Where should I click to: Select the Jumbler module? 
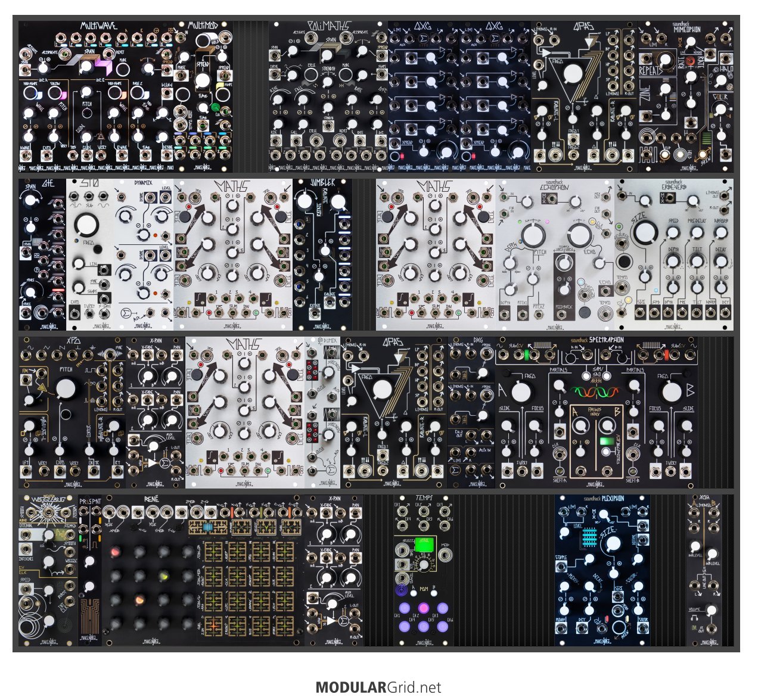(322, 254)
